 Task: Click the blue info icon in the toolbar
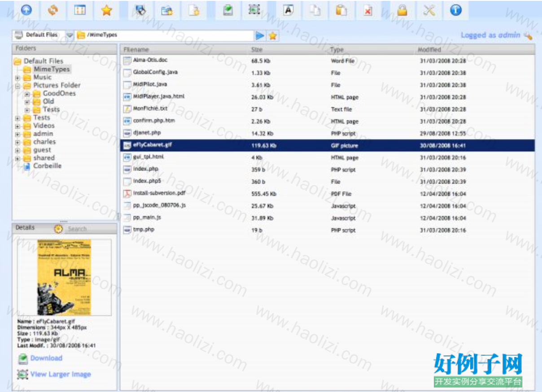[x=456, y=10]
